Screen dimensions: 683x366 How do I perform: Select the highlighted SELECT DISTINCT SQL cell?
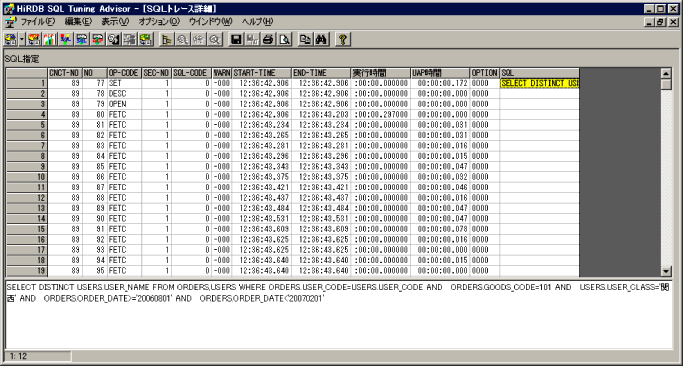pyautogui.click(x=540, y=83)
